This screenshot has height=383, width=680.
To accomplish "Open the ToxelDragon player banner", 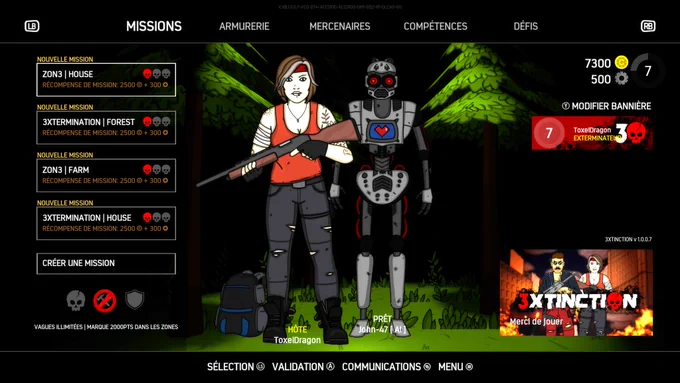I will [592, 133].
